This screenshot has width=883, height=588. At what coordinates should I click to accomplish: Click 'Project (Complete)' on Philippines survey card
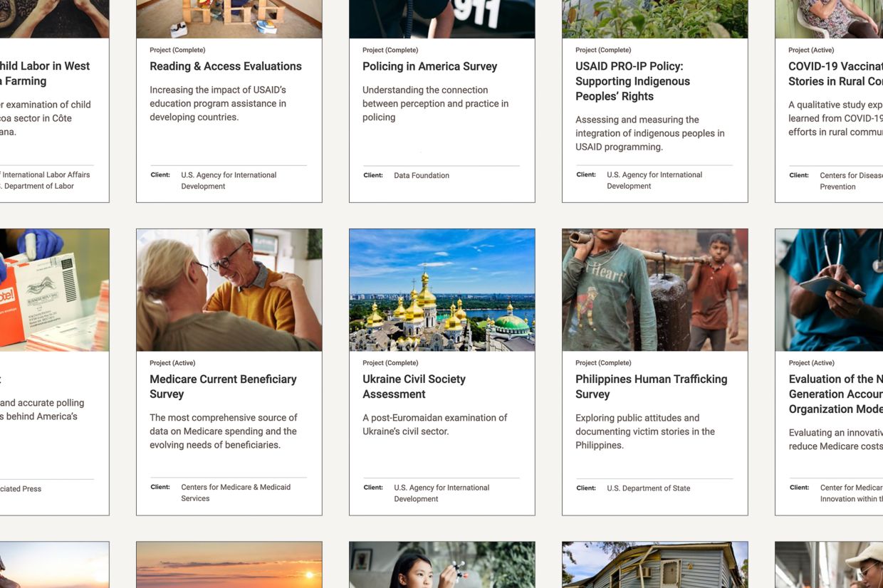pyautogui.click(x=603, y=363)
